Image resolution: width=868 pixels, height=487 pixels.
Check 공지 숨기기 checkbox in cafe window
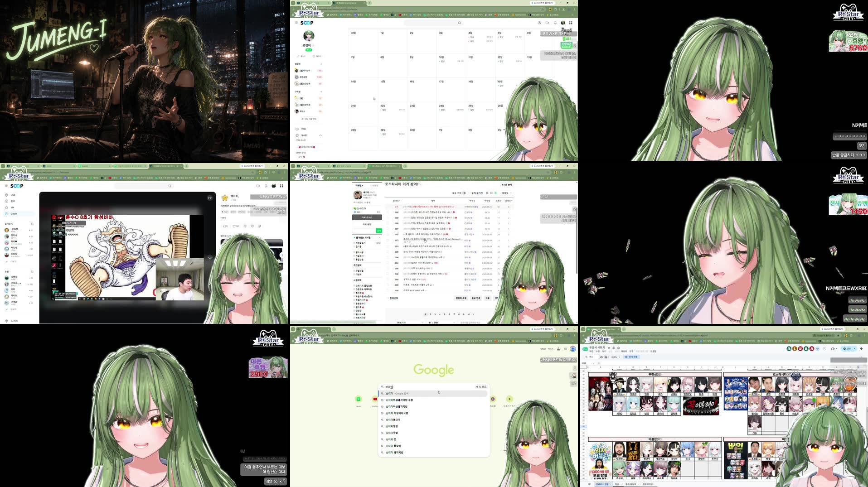(x=470, y=193)
